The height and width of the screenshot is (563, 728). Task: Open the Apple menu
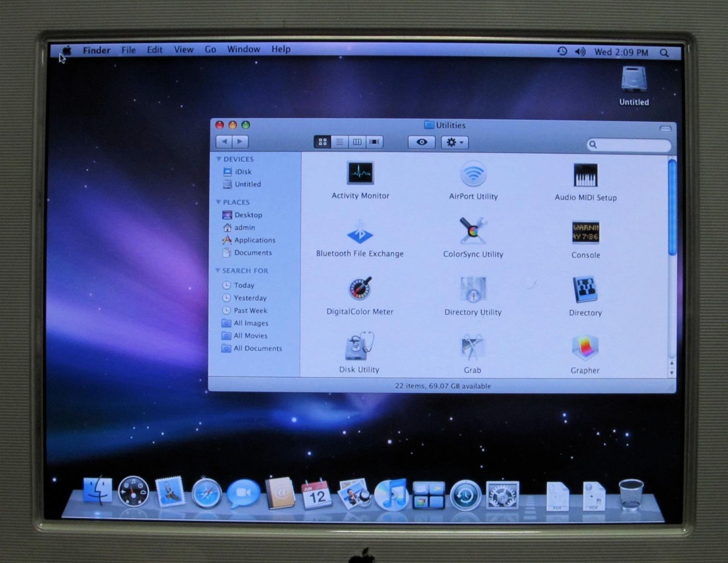click(67, 51)
